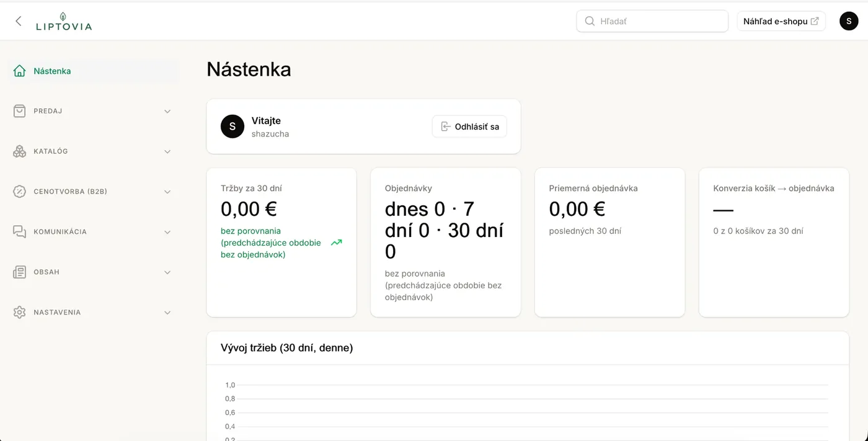The image size is (868, 441).
Task: Open the Nástenka menu item
Action: tap(93, 71)
